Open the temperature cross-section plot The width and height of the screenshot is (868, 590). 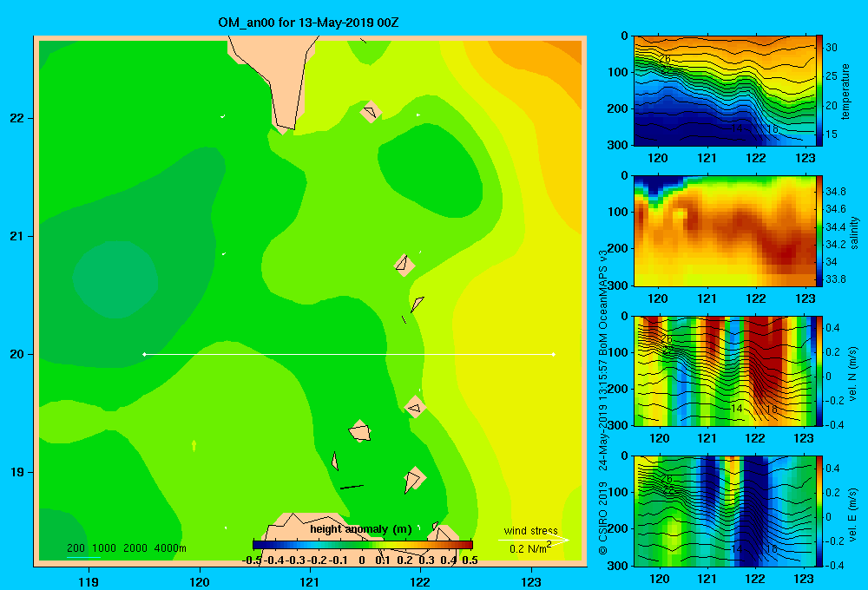pos(724,91)
